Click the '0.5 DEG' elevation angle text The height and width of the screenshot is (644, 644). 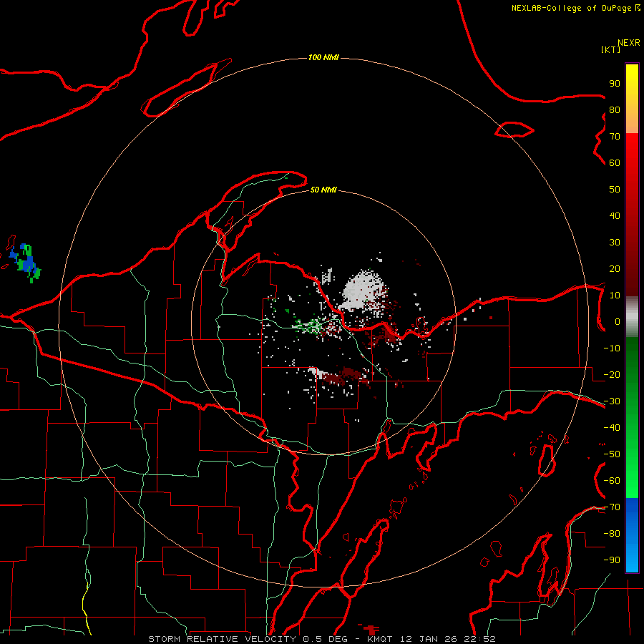(326, 639)
